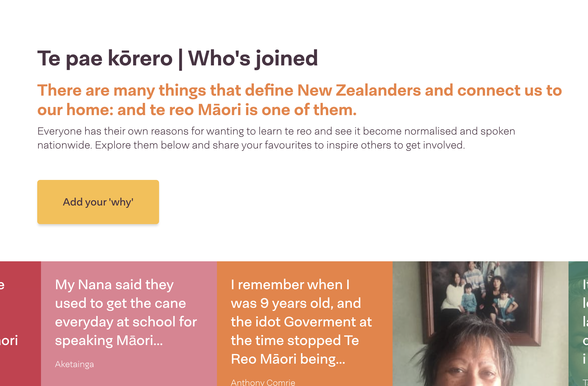The height and width of the screenshot is (386, 588).
Task: Select the Anthony Comrie author name
Action: pos(263,382)
